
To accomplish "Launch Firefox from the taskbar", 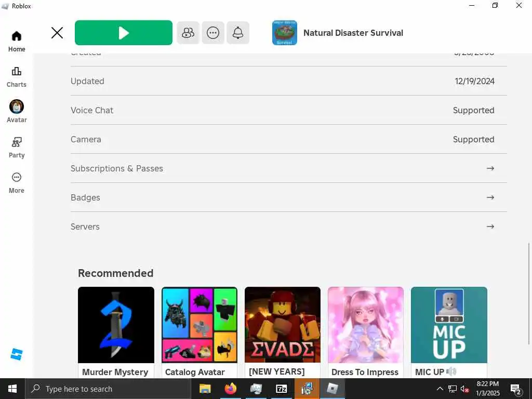I will tap(230, 389).
